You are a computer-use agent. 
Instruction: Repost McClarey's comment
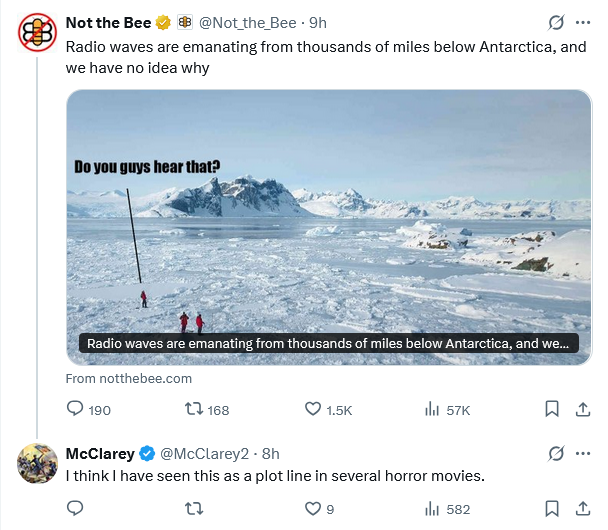pyautogui.click(x=195, y=509)
